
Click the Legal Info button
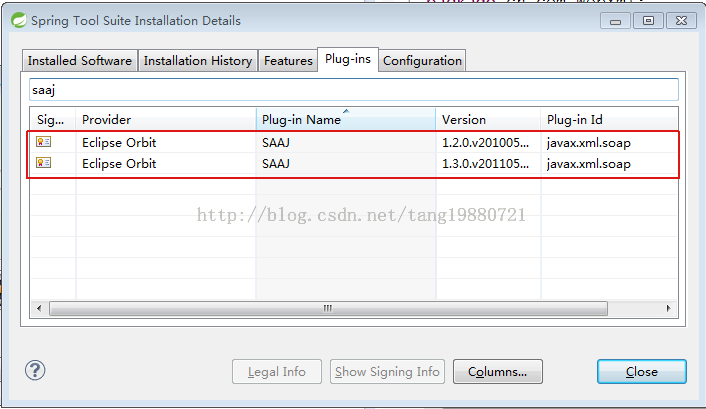coord(277,372)
